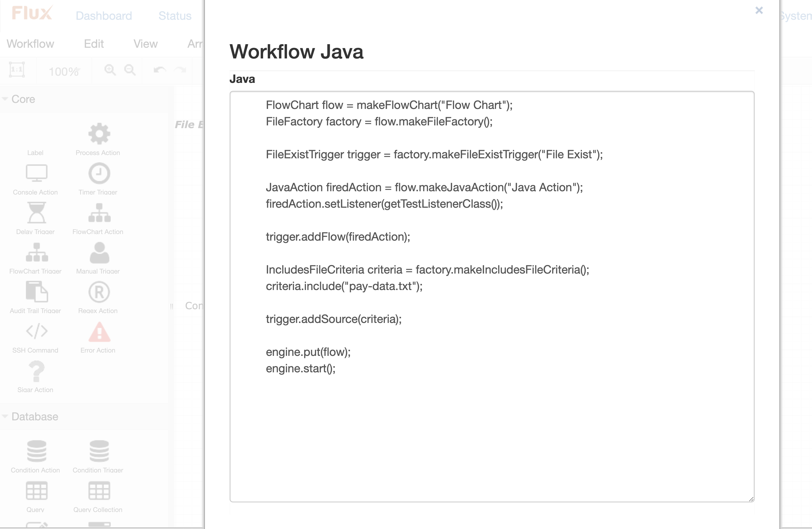812x529 pixels.
Task: Click the 'FlowChart flow = makeFlowChart' line
Action: point(389,105)
